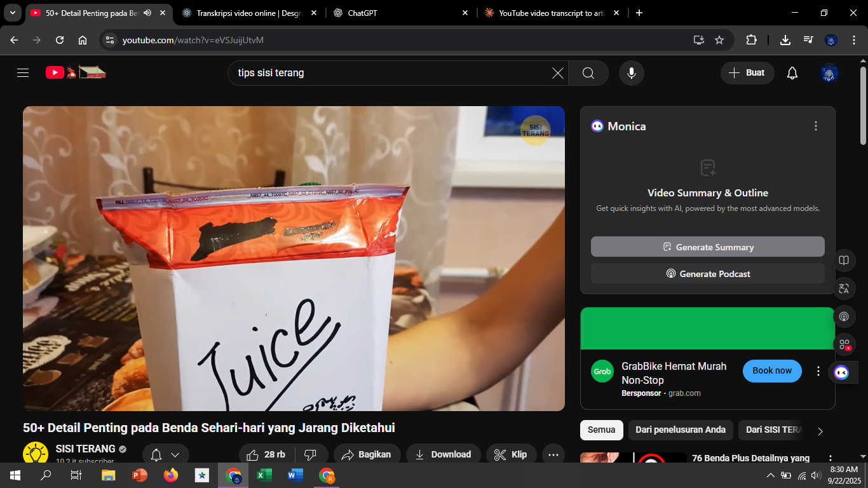
Task: Open Monica panel three-dot options
Action: coord(816,126)
